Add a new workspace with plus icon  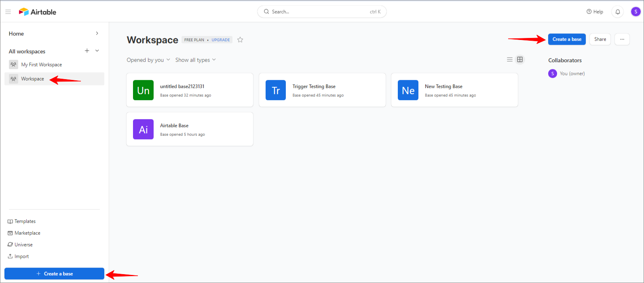(87, 50)
